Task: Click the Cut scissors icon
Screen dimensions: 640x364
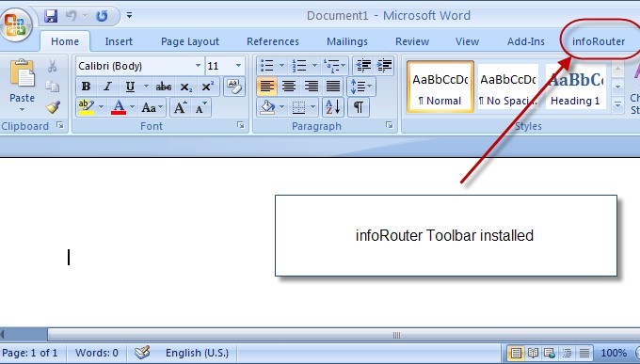Action: (x=53, y=66)
